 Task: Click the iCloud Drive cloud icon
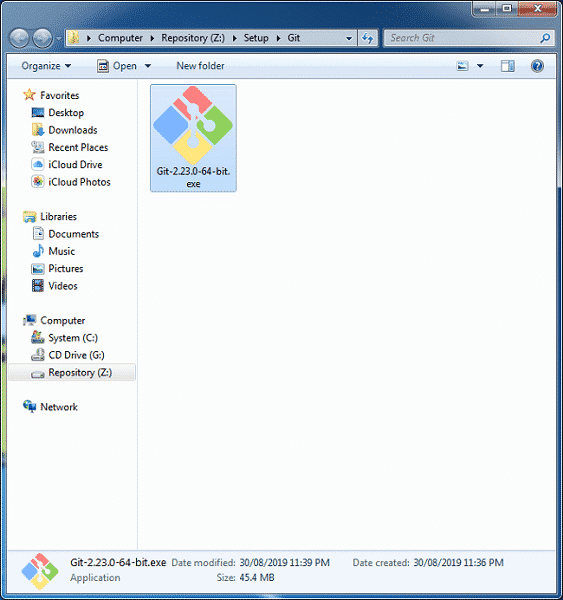pos(38,165)
